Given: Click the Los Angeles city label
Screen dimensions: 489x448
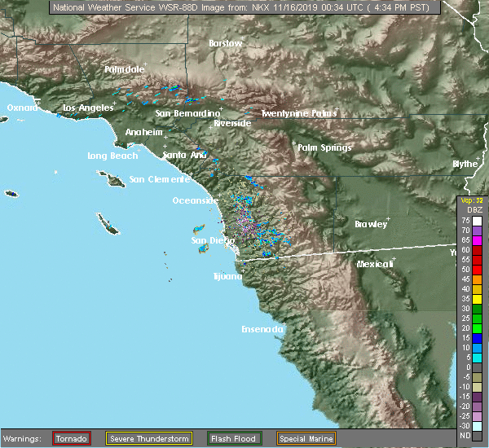Looking at the screenshot, I should [88, 108].
